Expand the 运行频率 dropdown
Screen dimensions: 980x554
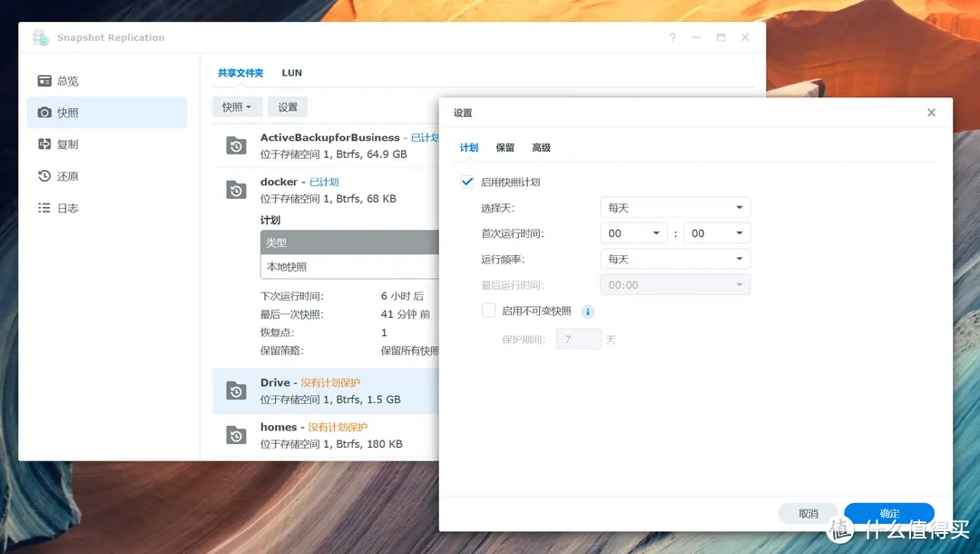(674, 258)
